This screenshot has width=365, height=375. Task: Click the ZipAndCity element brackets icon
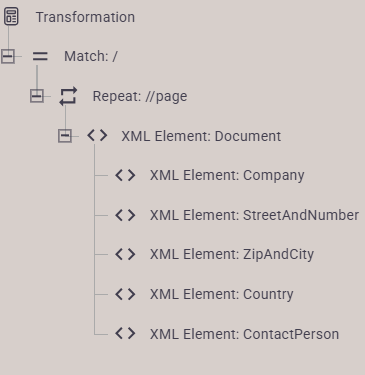pos(125,254)
